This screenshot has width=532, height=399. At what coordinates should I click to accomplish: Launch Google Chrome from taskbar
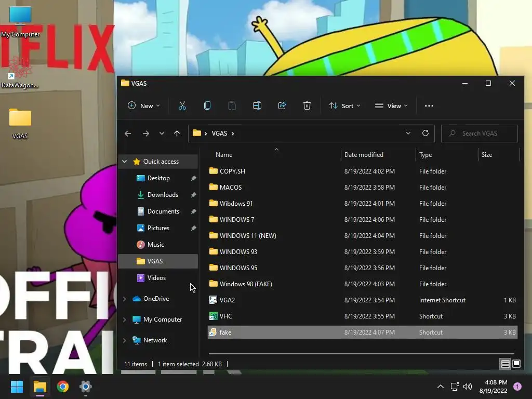click(x=63, y=387)
